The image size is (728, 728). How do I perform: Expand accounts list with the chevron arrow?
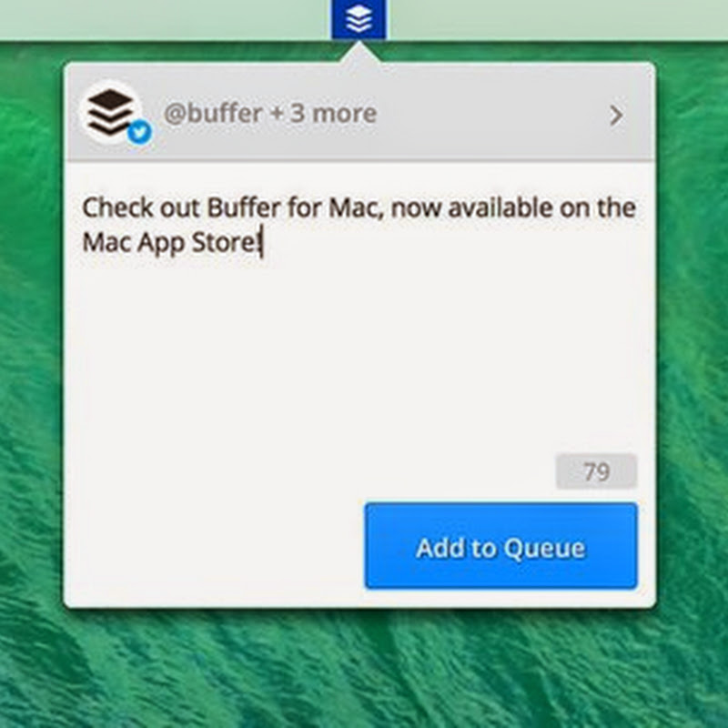coord(616,116)
